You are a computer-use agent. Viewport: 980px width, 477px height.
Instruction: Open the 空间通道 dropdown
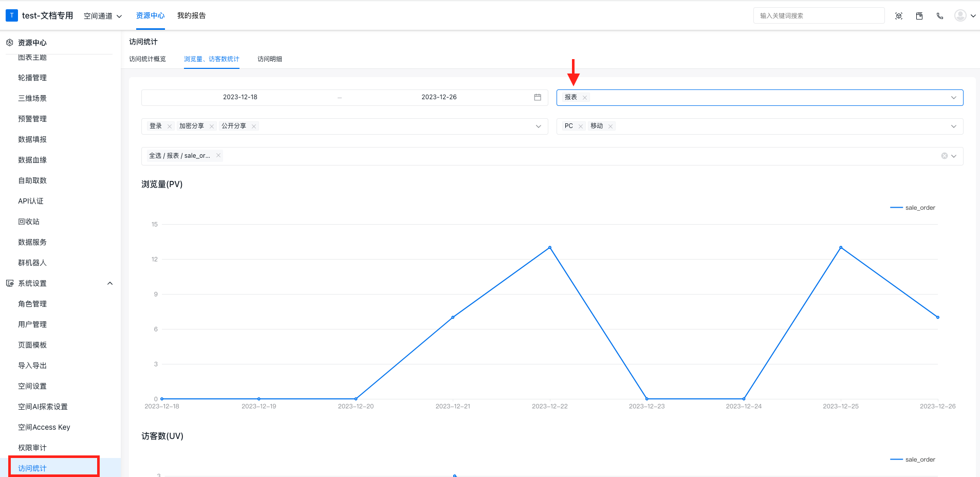103,16
